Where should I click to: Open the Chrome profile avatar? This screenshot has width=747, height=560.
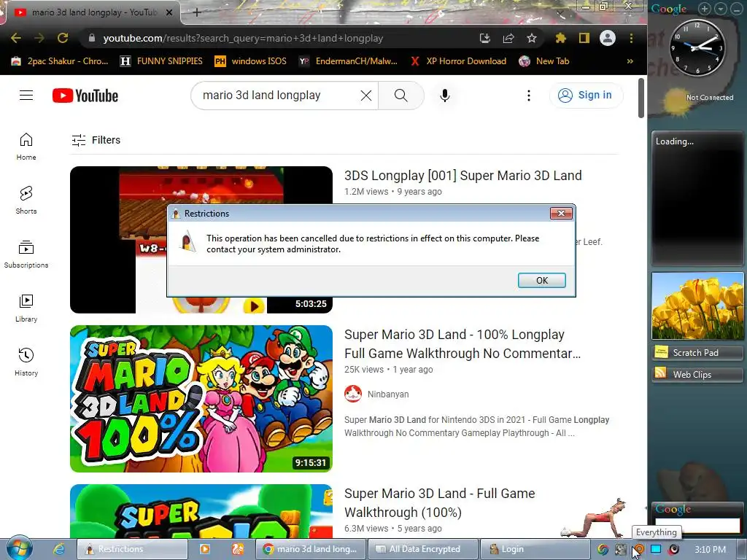click(x=608, y=38)
